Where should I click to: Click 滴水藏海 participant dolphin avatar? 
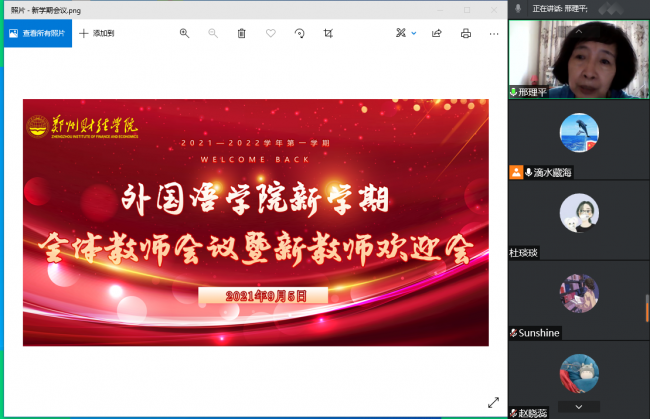click(x=579, y=133)
